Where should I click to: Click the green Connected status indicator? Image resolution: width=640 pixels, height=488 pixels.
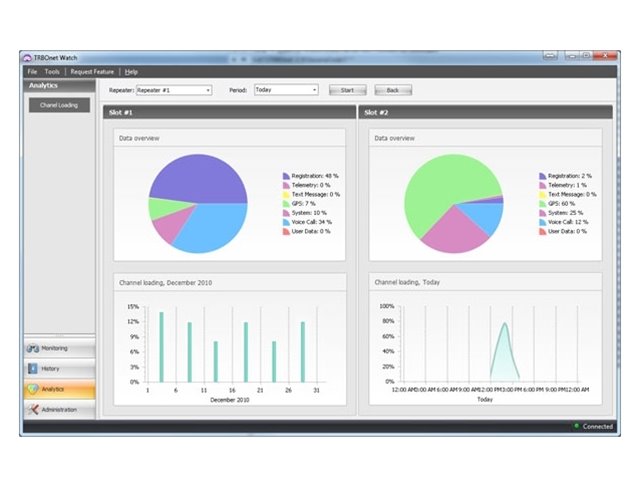tap(576, 427)
